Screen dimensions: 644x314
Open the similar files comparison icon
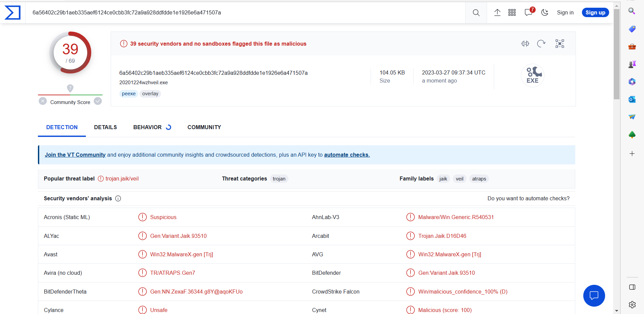click(x=525, y=44)
